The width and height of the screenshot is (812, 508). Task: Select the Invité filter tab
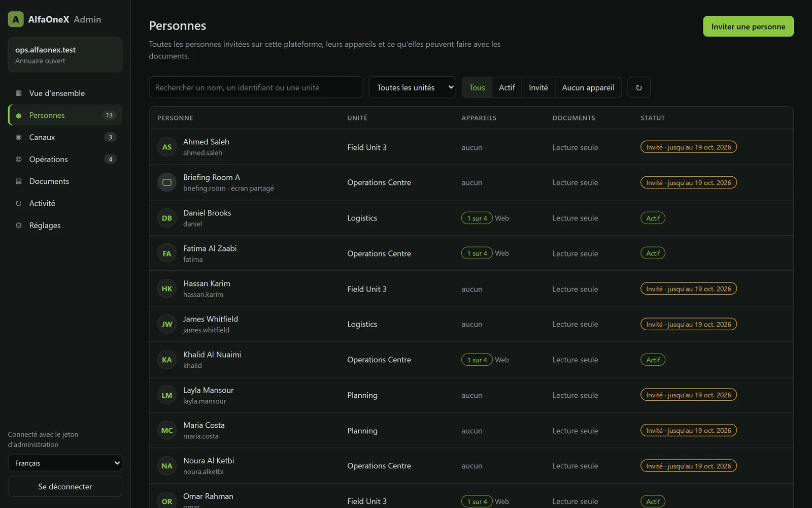point(538,87)
